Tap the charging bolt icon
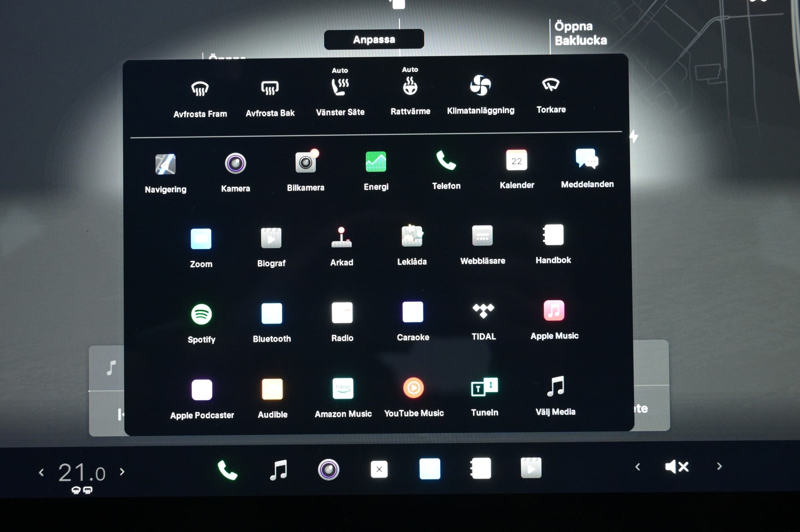 click(633, 136)
